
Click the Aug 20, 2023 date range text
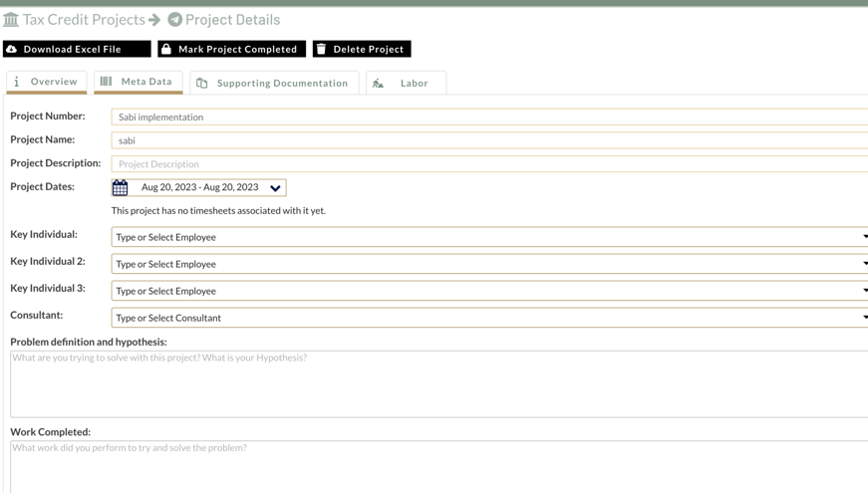(200, 187)
